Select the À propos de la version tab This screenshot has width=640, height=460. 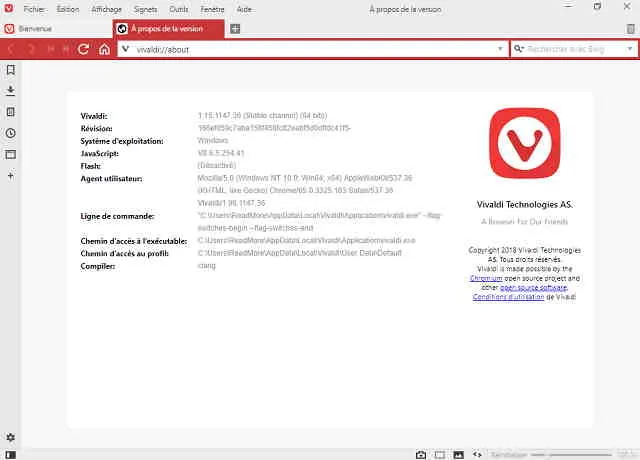[169, 29]
